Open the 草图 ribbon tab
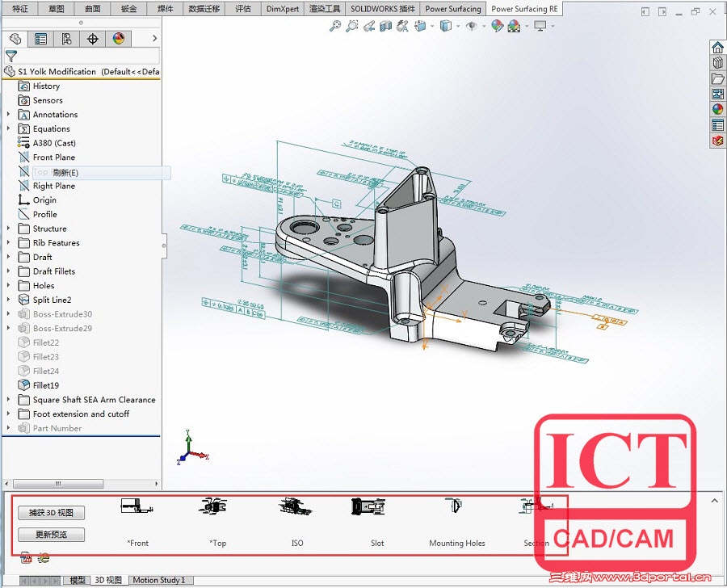The image size is (727, 588). (x=56, y=9)
